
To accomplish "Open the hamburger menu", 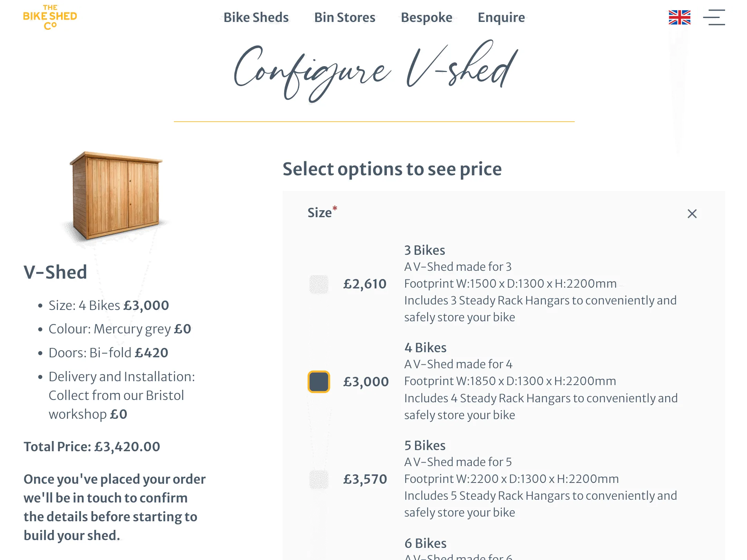I will pos(714,18).
